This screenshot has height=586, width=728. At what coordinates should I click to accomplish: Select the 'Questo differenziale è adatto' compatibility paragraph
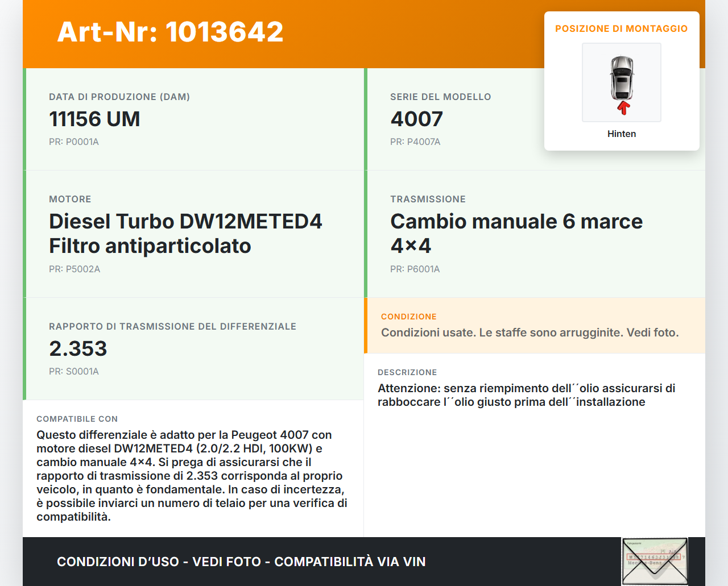coord(192,476)
